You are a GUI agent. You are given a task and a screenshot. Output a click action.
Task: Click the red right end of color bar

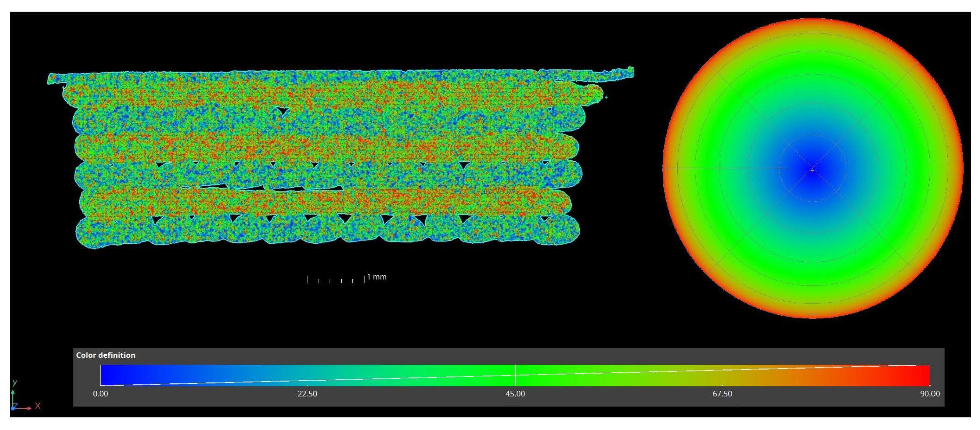[x=923, y=375]
